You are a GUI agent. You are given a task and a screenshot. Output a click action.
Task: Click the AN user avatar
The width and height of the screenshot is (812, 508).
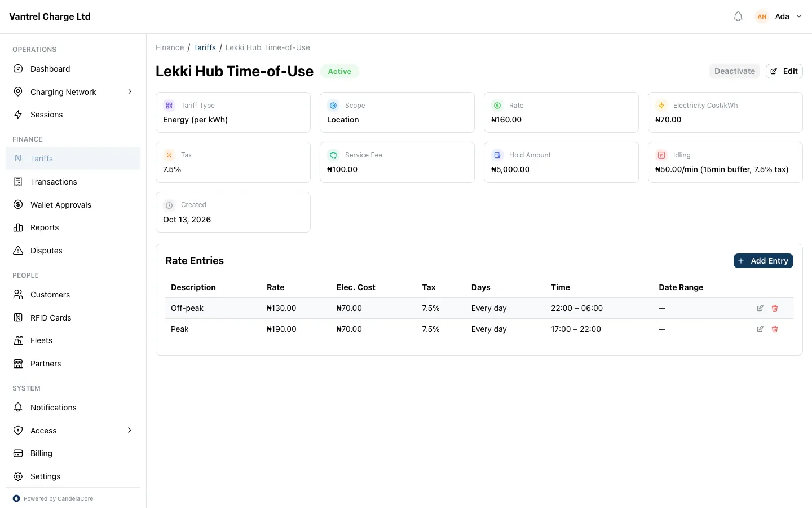[762, 16]
